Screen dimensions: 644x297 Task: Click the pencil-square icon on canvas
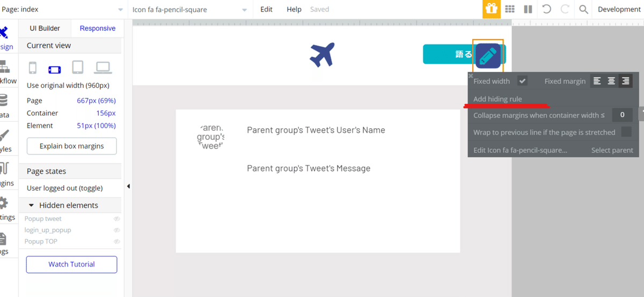click(x=488, y=56)
